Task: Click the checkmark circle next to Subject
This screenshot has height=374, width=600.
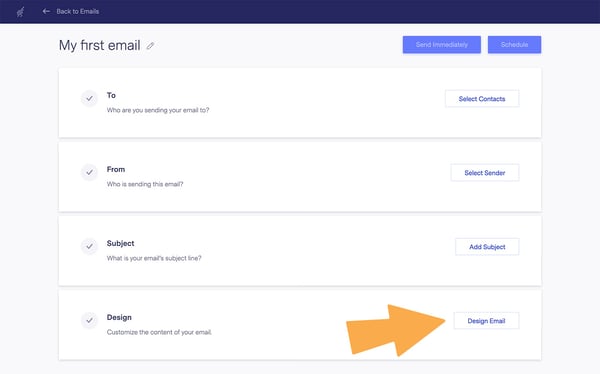Action: pyautogui.click(x=89, y=246)
